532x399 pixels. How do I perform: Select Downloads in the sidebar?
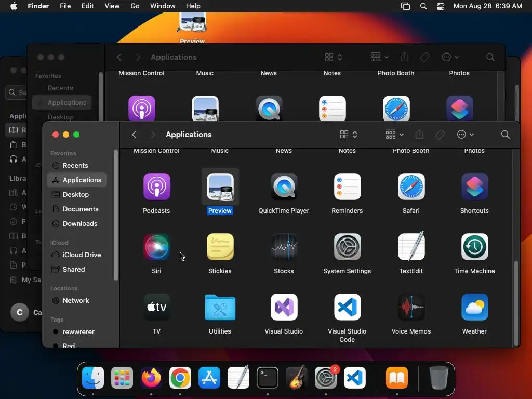(x=77, y=224)
